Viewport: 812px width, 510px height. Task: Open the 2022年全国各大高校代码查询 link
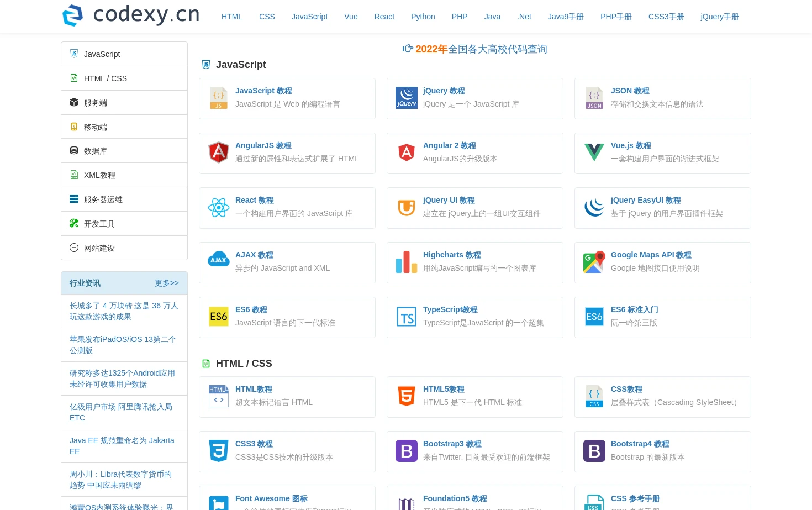coord(475,49)
